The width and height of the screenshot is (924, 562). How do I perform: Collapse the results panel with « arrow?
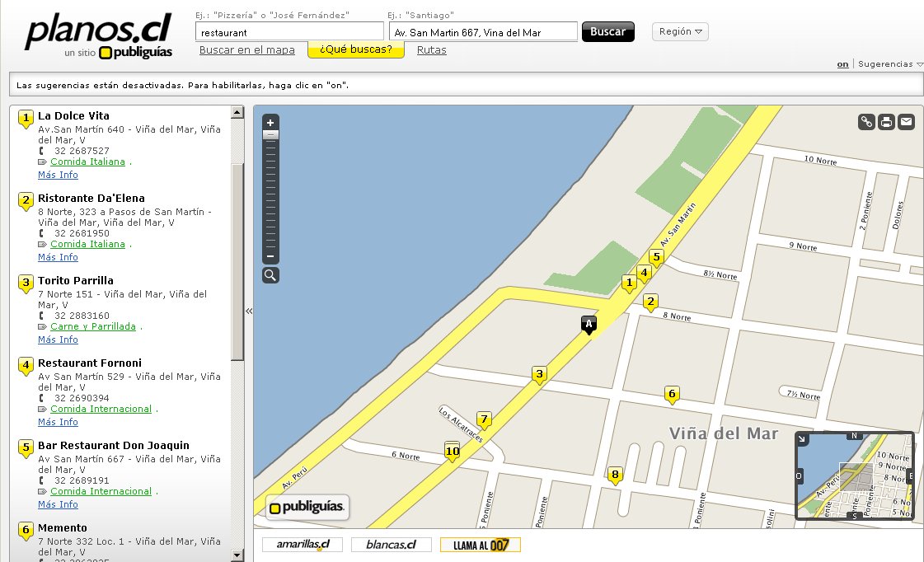tap(249, 311)
